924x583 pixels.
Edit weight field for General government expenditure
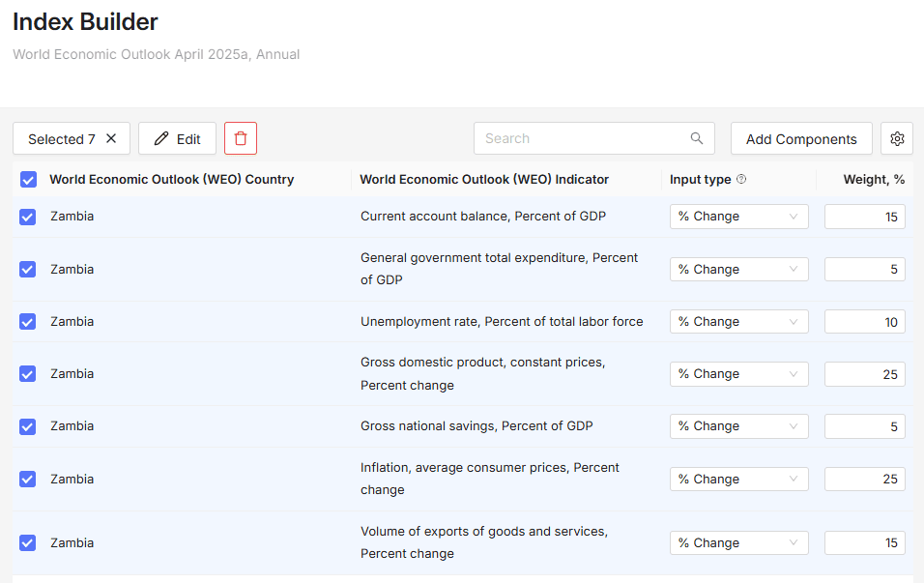tap(864, 270)
